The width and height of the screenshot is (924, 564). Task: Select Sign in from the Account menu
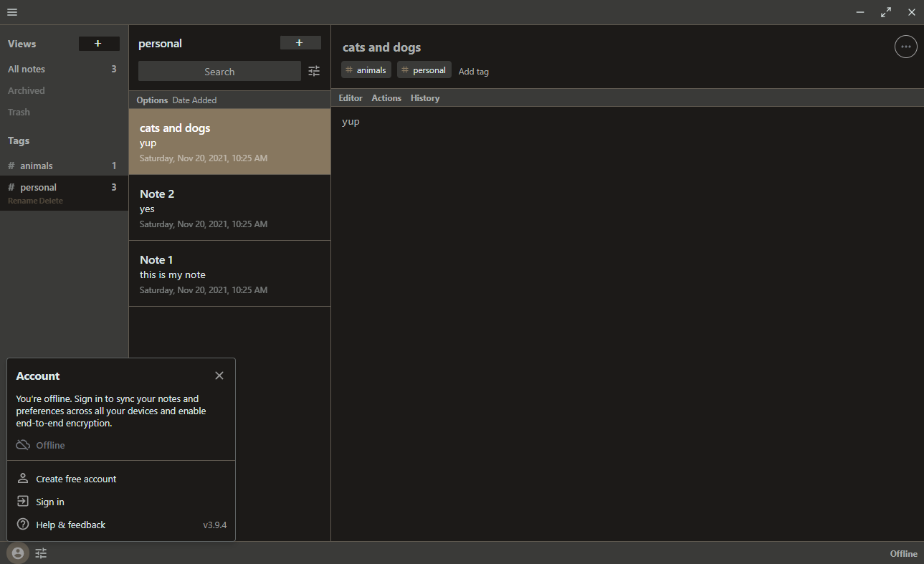[50, 502]
